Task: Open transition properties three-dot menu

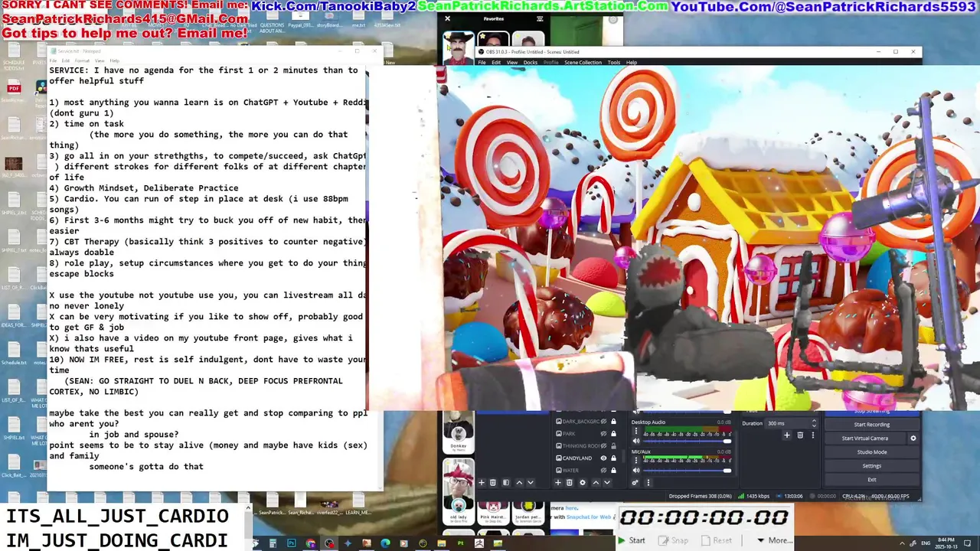Action: coord(813,435)
